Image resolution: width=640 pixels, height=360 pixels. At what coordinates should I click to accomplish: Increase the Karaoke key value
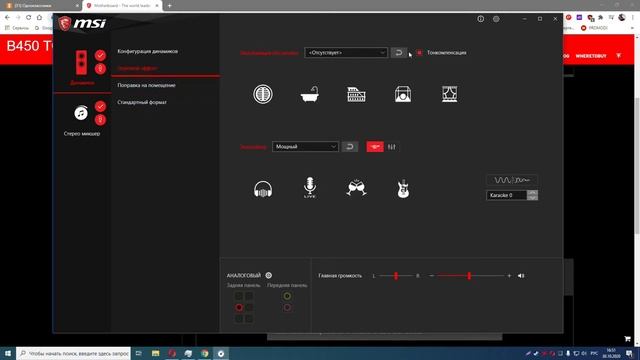(532, 193)
